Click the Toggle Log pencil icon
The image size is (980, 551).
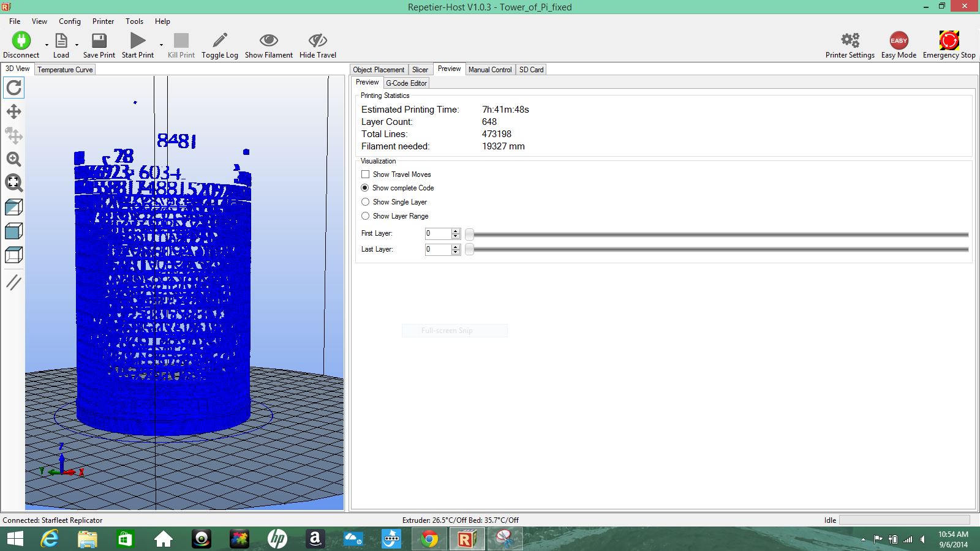[x=219, y=41]
